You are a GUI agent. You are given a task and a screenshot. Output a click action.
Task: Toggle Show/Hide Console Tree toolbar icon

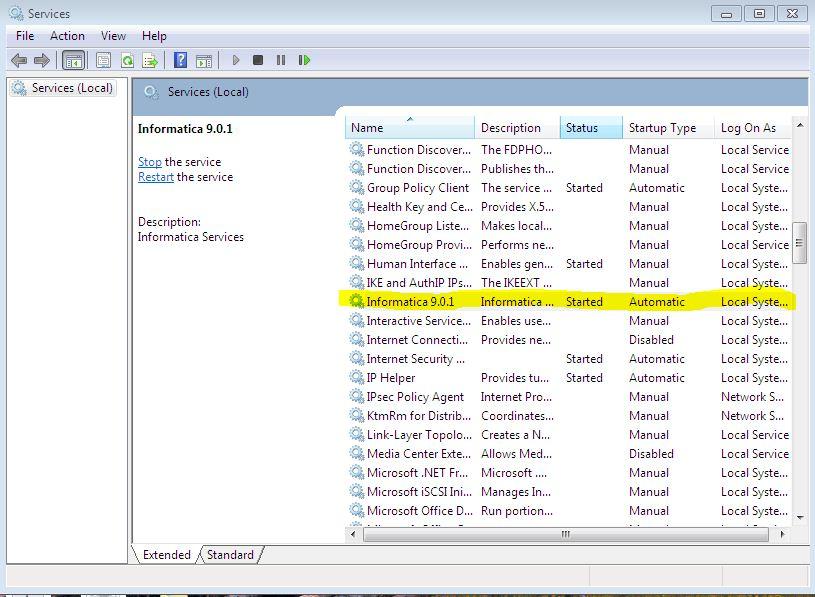coord(73,60)
